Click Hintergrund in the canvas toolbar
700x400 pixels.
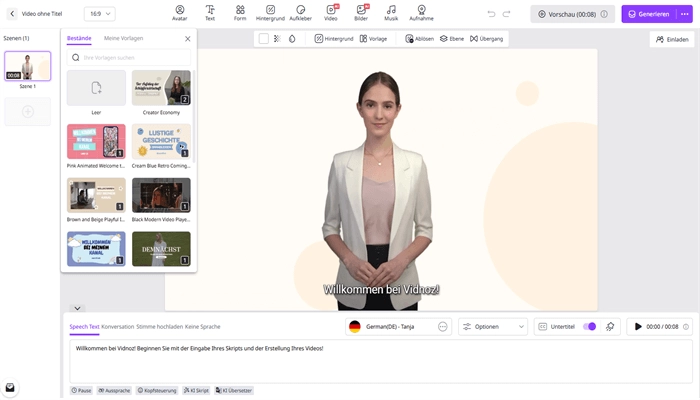[x=334, y=39]
